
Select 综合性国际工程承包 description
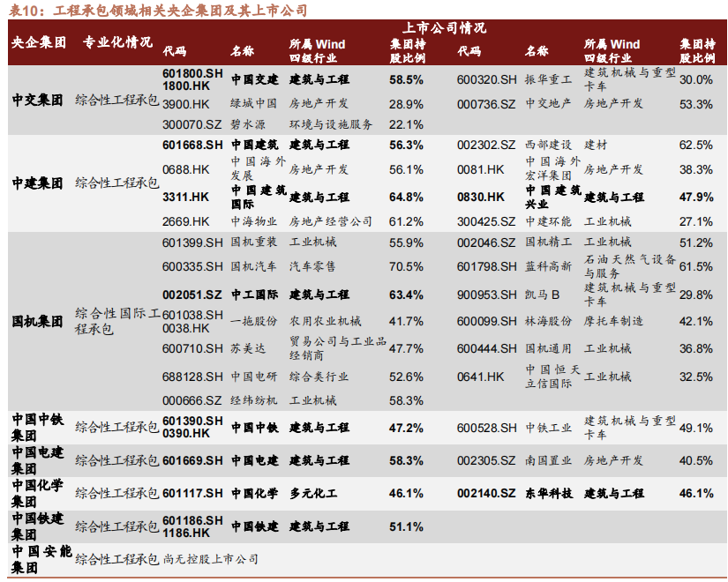[117, 321]
